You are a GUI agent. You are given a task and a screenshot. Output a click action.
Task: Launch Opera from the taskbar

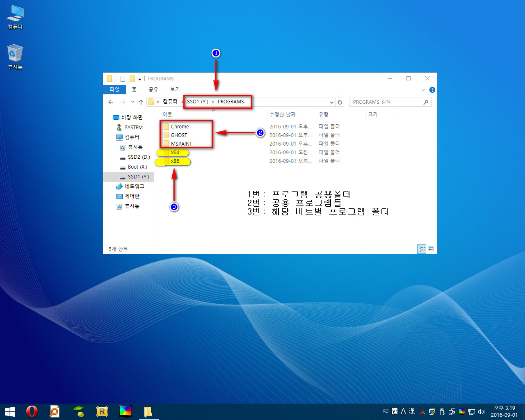(x=32, y=411)
